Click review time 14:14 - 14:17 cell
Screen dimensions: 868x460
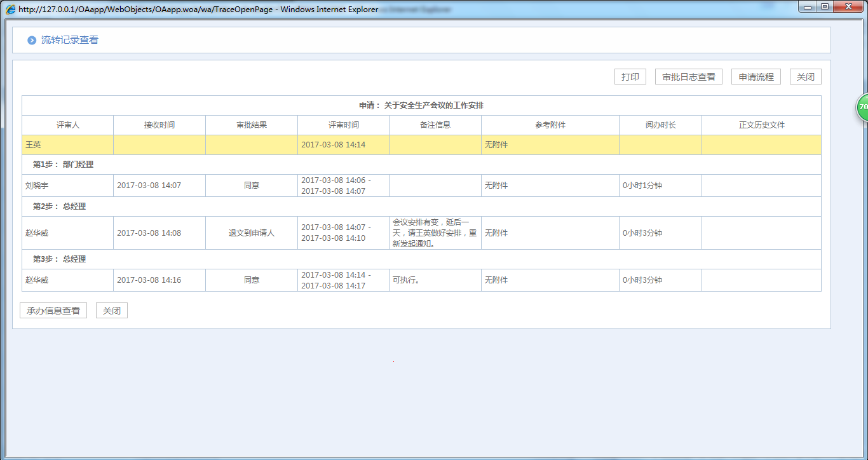click(343, 280)
